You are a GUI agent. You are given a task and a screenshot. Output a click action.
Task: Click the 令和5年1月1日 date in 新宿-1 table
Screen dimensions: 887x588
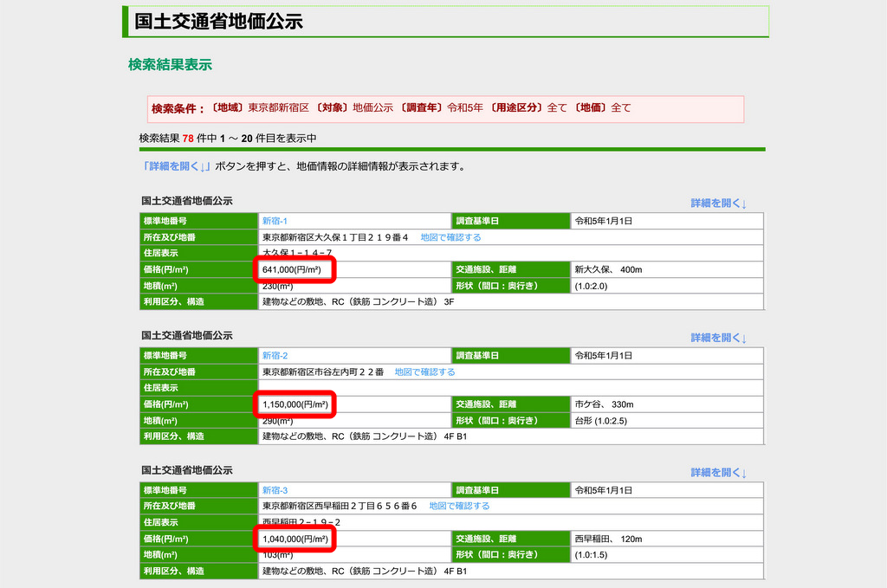[x=604, y=221]
